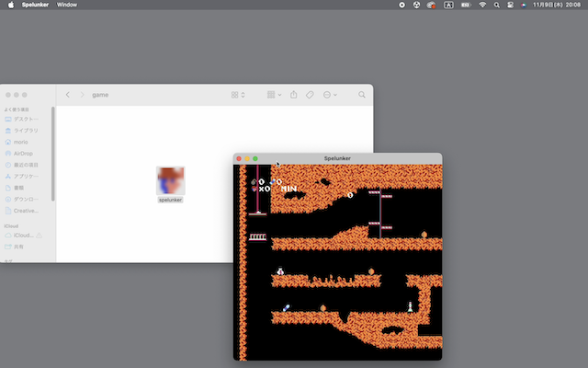Click the Finder sidebar scrollbar
This screenshot has width=588, height=368.
pyautogui.click(x=53, y=154)
